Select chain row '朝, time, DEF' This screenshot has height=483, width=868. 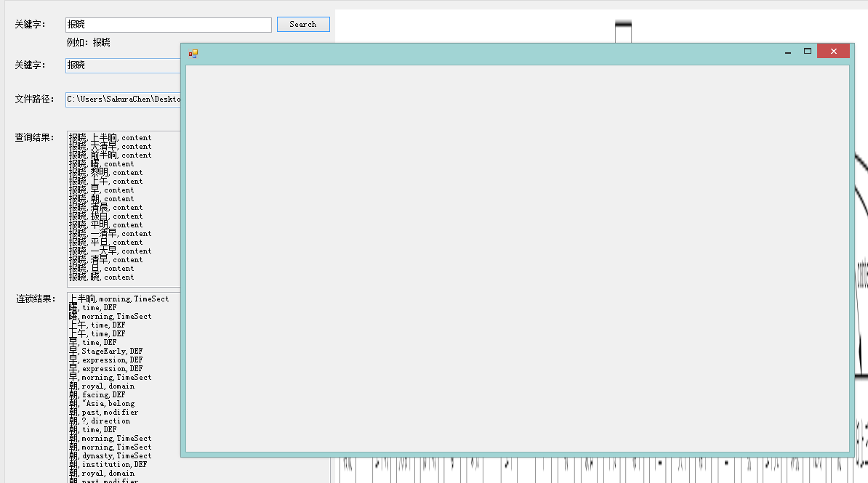click(93, 430)
